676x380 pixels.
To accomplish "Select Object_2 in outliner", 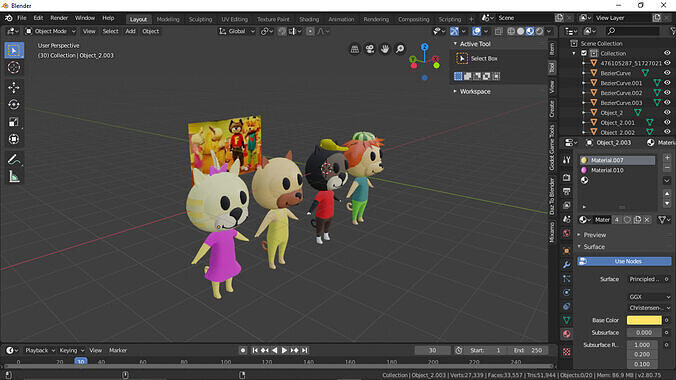I will pyautogui.click(x=611, y=113).
